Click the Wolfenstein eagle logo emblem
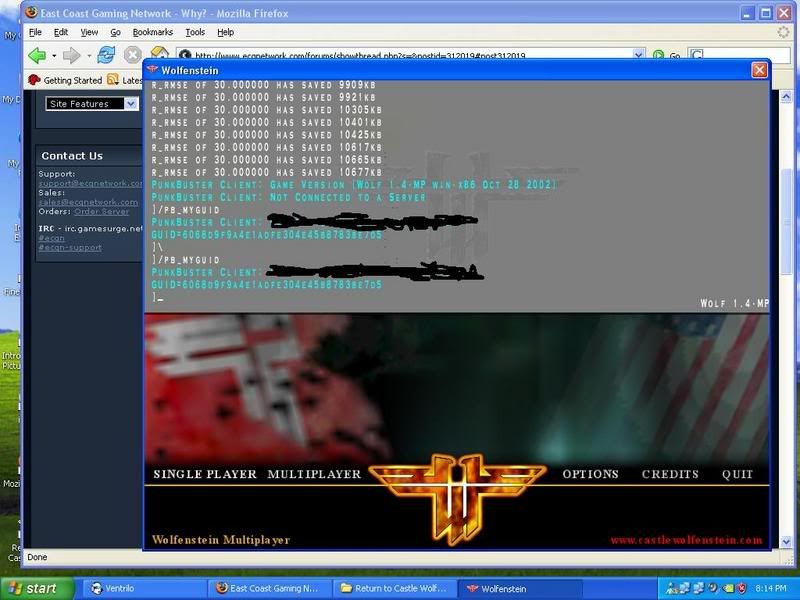The image size is (800, 600). click(x=457, y=499)
